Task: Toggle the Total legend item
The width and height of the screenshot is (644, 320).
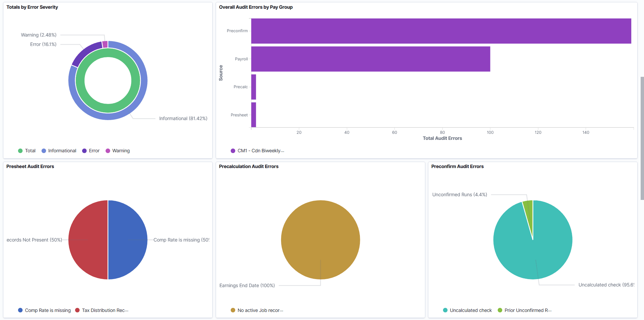Action: (26, 151)
